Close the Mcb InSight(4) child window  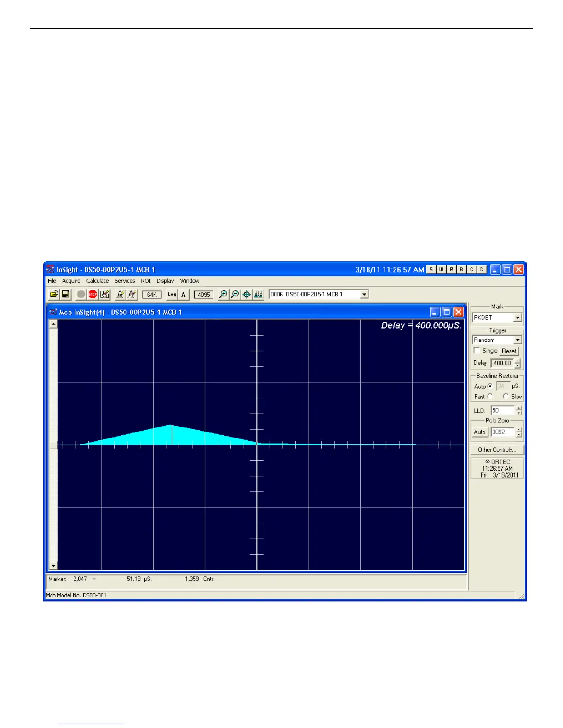coord(459,312)
